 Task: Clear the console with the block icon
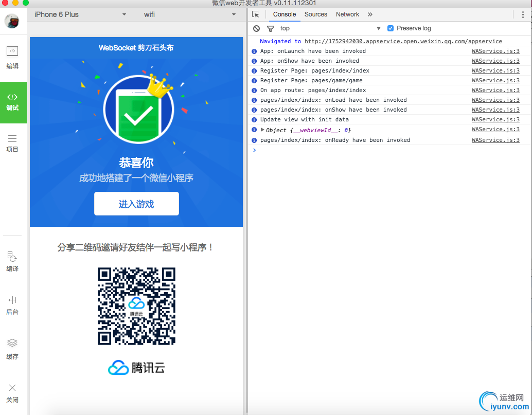coord(257,28)
